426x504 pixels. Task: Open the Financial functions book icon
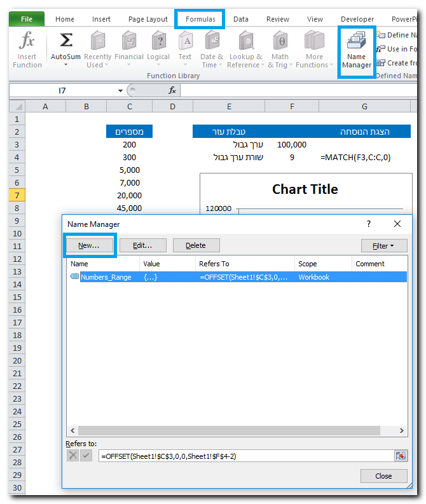click(128, 42)
